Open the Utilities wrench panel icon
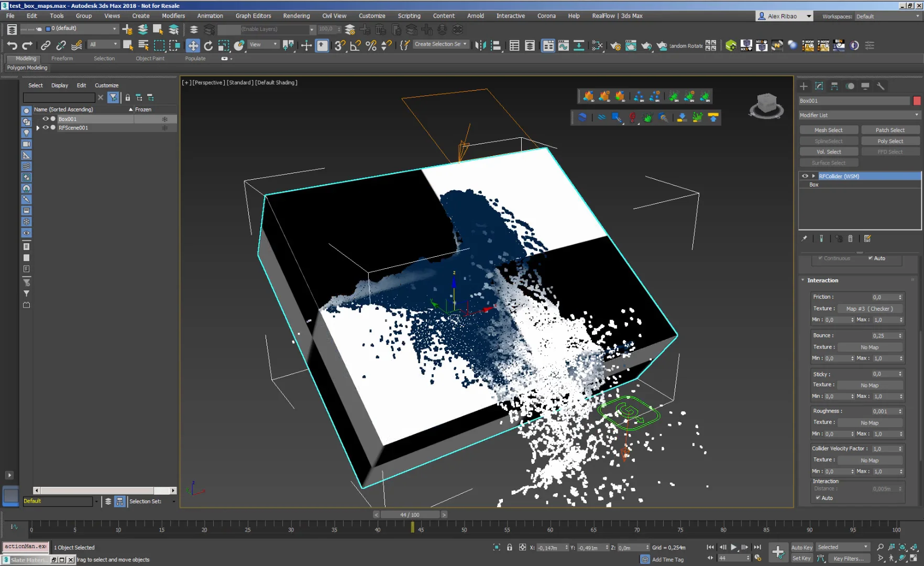Viewport: 924px width, 566px height. tap(881, 86)
